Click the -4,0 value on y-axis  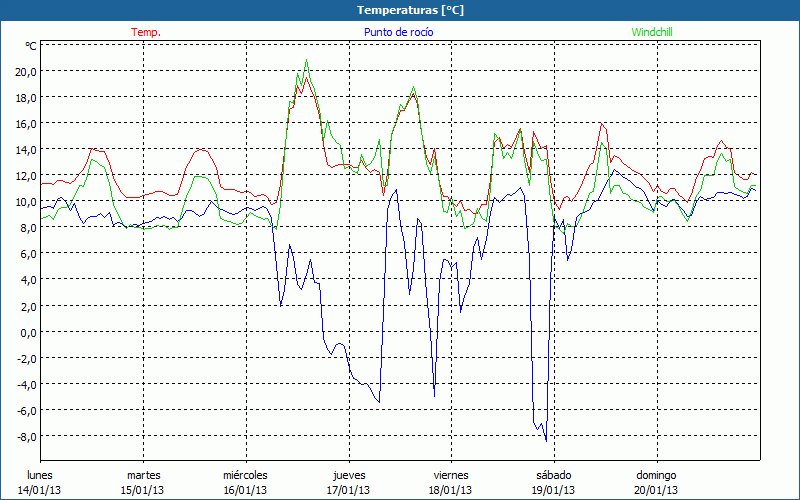(x=25, y=384)
